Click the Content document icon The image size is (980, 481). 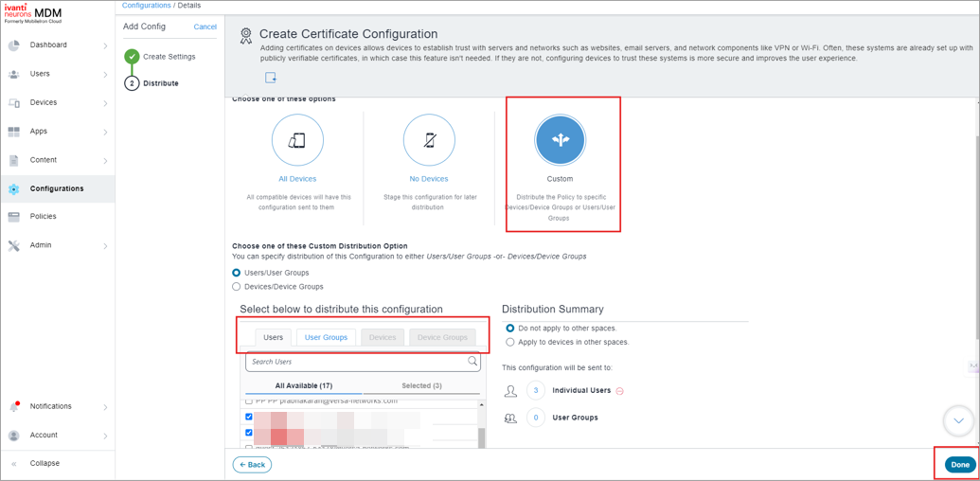point(14,161)
